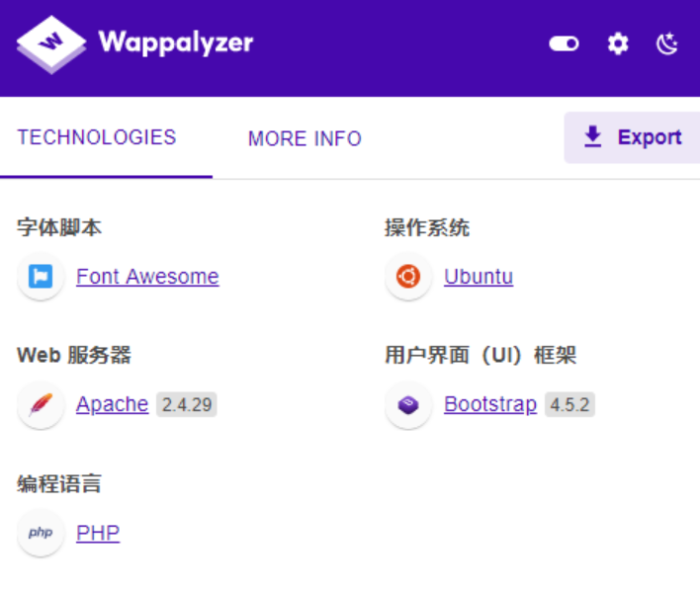Click the 编程语言 category heading
This screenshot has width=700, height=594.
pyautogui.click(x=59, y=483)
